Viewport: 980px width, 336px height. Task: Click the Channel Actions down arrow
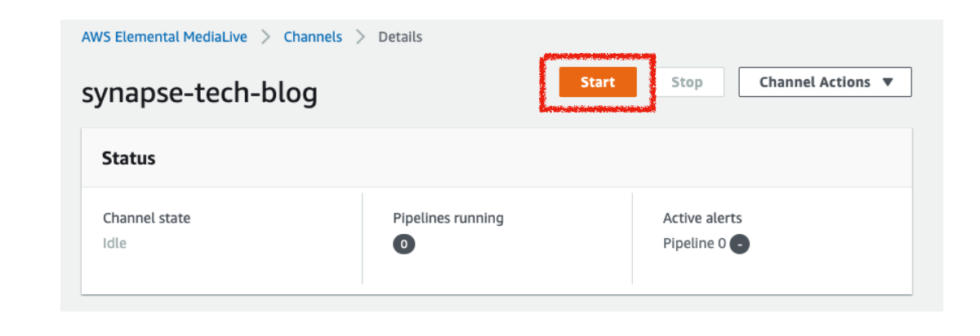888,82
